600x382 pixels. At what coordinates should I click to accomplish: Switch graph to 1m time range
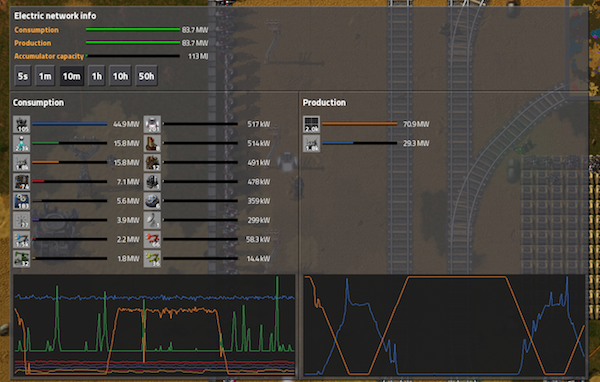tap(45, 76)
